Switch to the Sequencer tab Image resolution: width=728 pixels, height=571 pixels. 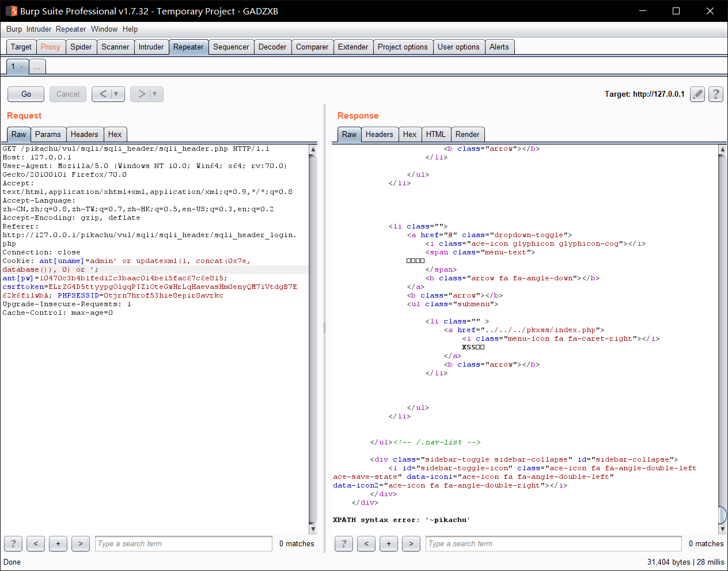(231, 47)
